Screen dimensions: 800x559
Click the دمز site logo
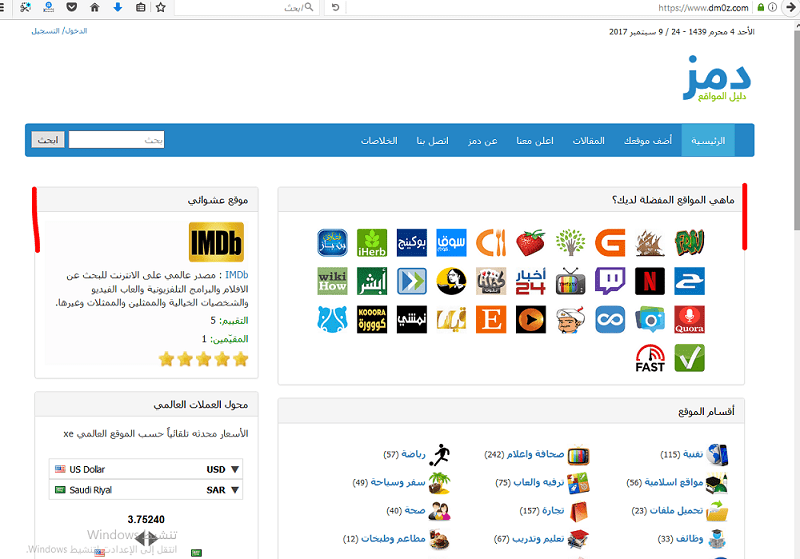pyautogui.click(x=717, y=79)
